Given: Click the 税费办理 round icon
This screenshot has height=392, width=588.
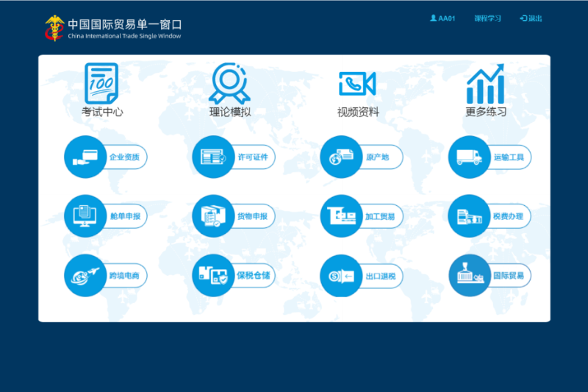Looking at the screenshot, I should 470,216.
